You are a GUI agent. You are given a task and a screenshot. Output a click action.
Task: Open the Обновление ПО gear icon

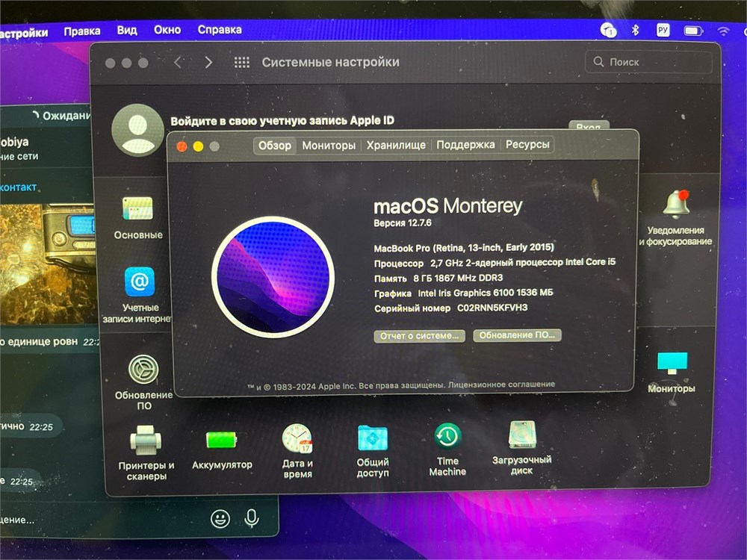point(143,370)
